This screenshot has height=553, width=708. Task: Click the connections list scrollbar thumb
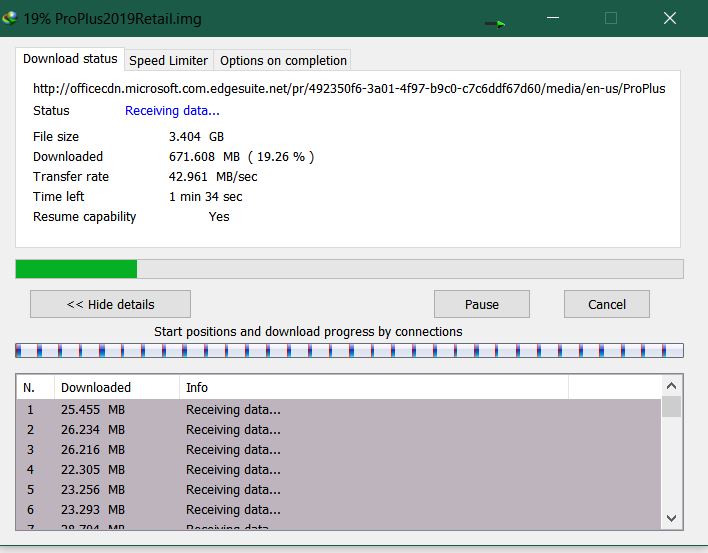pos(672,406)
